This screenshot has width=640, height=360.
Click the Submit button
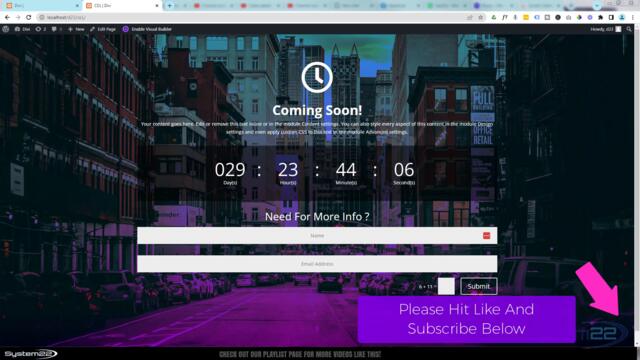[x=479, y=286]
